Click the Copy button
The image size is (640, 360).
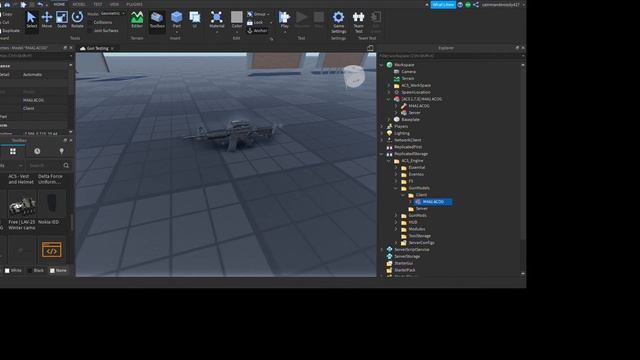(6, 14)
